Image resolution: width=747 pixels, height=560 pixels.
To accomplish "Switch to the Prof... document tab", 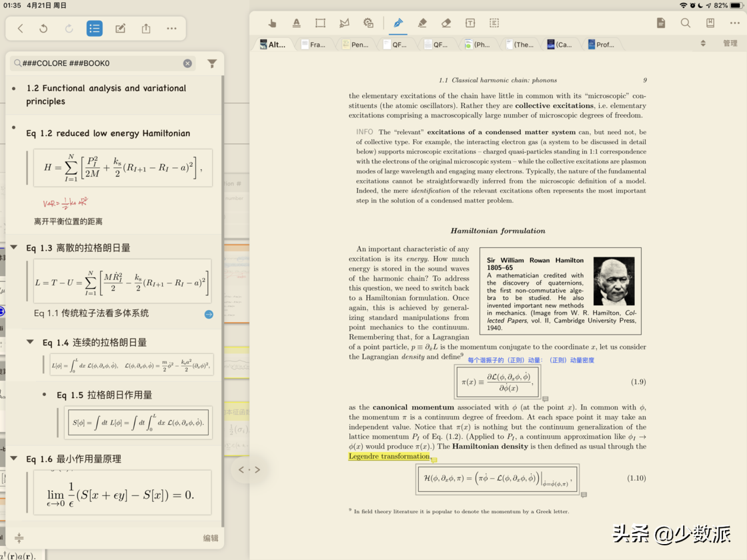I will [x=601, y=44].
